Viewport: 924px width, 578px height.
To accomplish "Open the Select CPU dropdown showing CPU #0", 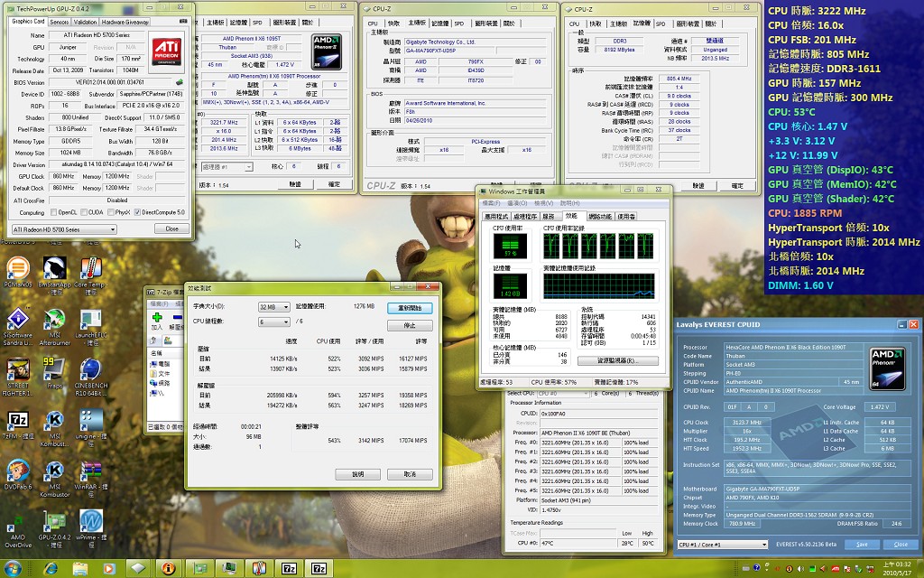I will (x=563, y=393).
